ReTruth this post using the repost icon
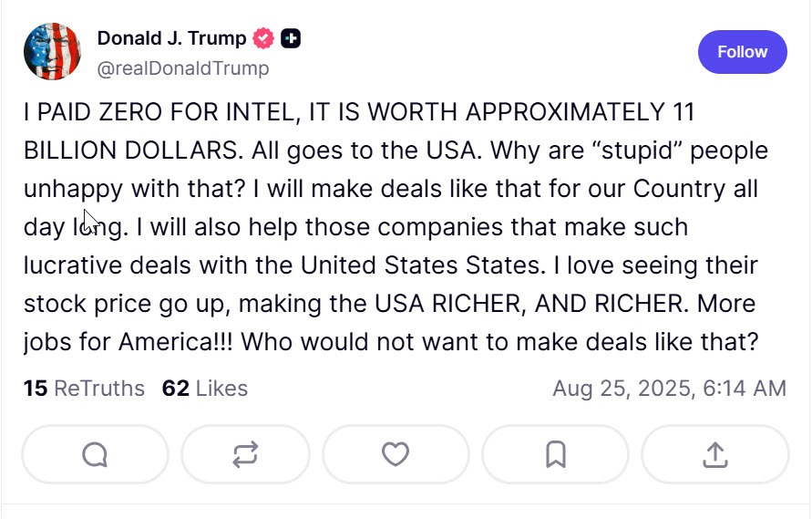The image size is (812, 519). (x=245, y=454)
